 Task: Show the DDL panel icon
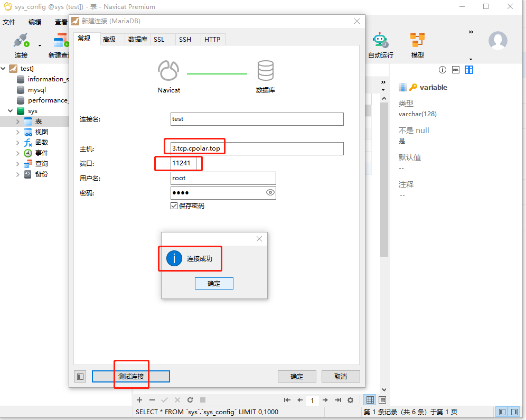coord(456,70)
